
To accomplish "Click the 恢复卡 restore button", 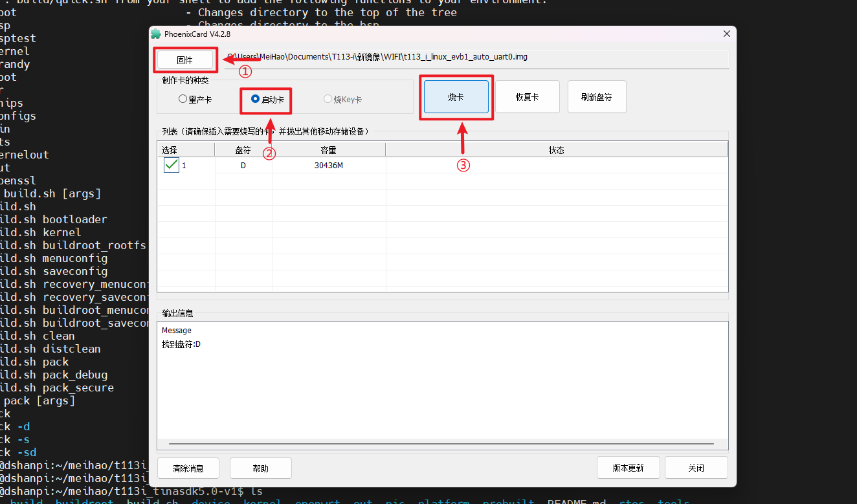I will click(x=528, y=97).
